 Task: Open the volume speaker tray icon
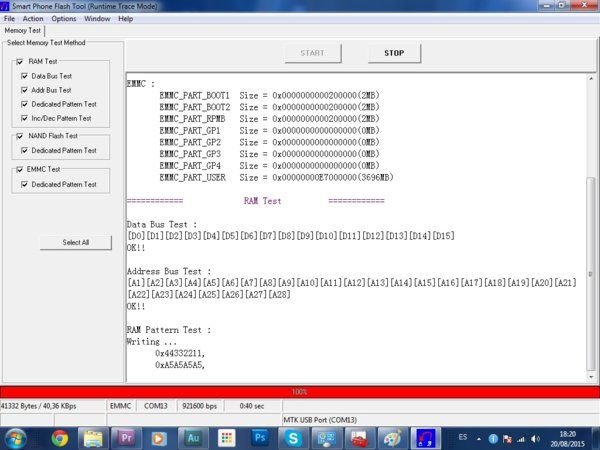[x=535, y=439]
